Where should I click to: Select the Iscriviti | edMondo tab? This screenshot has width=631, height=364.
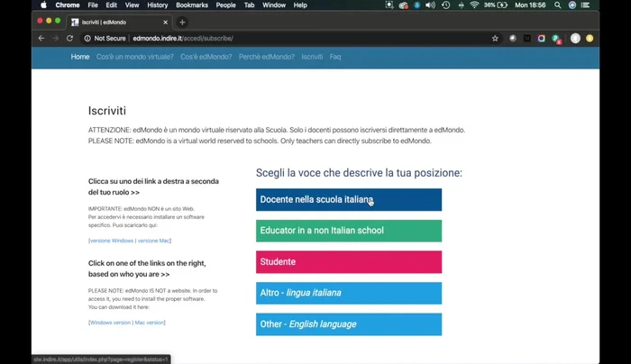120,23
